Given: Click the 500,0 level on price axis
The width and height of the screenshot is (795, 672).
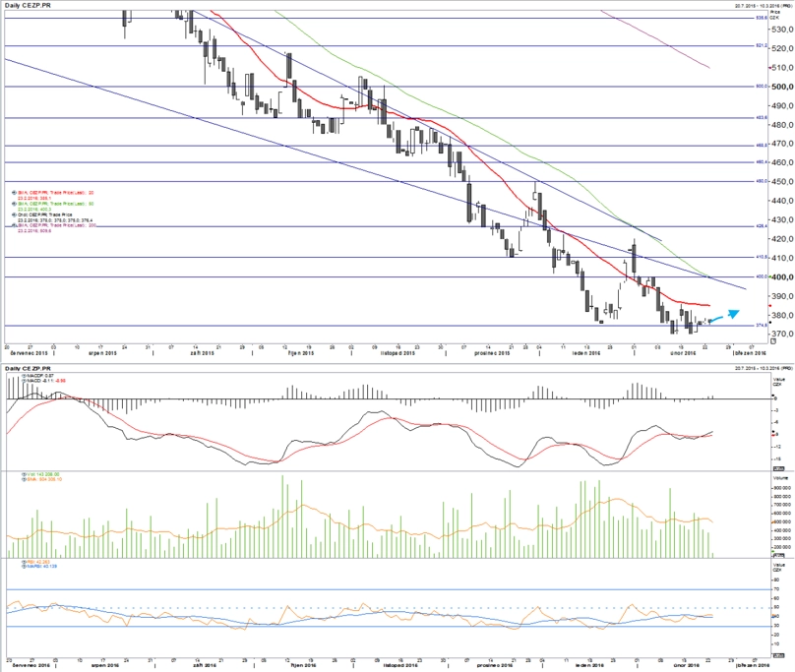Looking at the screenshot, I should [x=782, y=87].
